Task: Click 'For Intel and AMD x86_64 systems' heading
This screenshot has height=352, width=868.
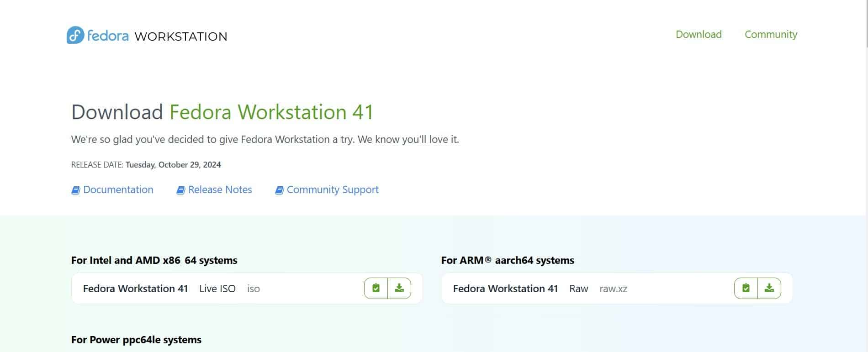Action: coord(154,260)
